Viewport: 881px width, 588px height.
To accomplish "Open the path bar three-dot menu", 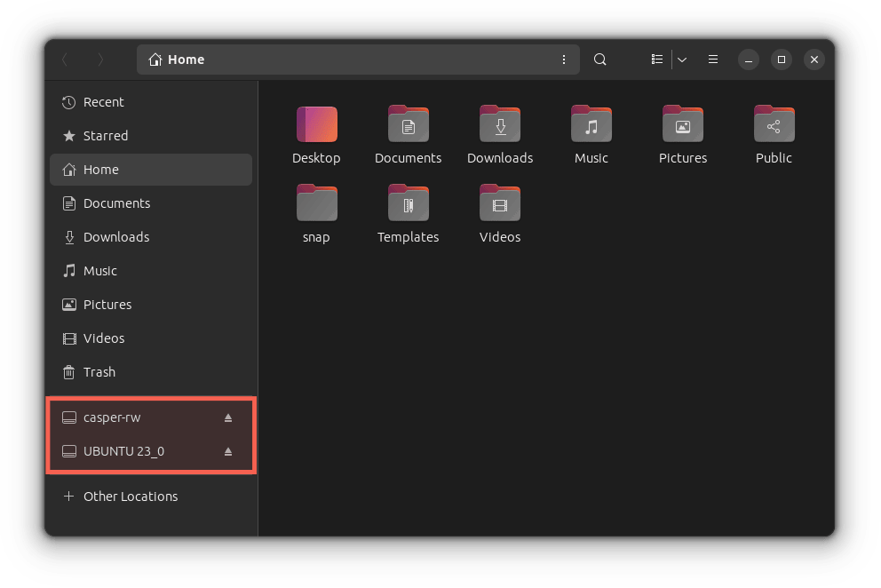I will [564, 60].
